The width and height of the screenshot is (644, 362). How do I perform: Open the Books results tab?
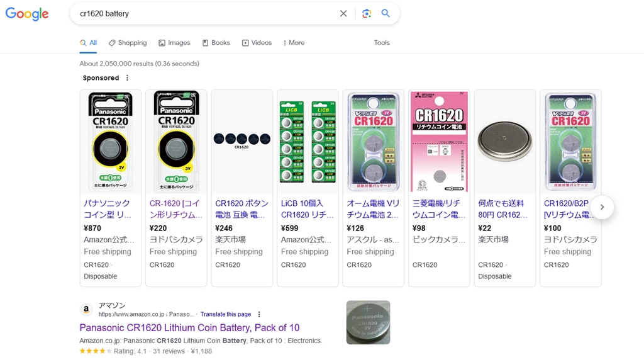click(x=216, y=43)
